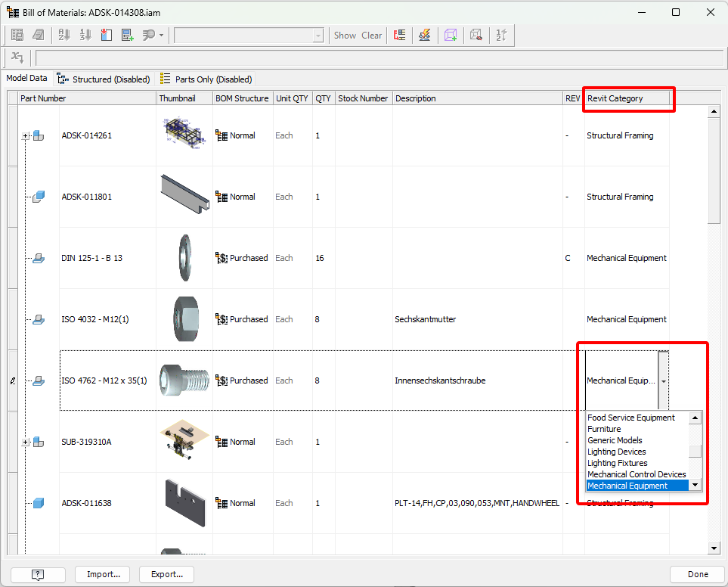The height and width of the screenshot is (587, 728).
Task: Click the assembly icon of SUB-319310A
Action: [39, 442]
